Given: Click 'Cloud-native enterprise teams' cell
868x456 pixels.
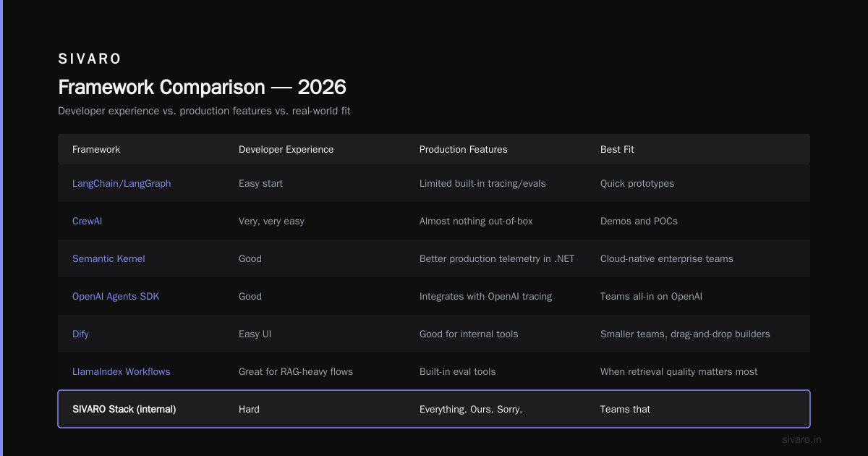Looking at the screenshot, I should click(667, 258).
